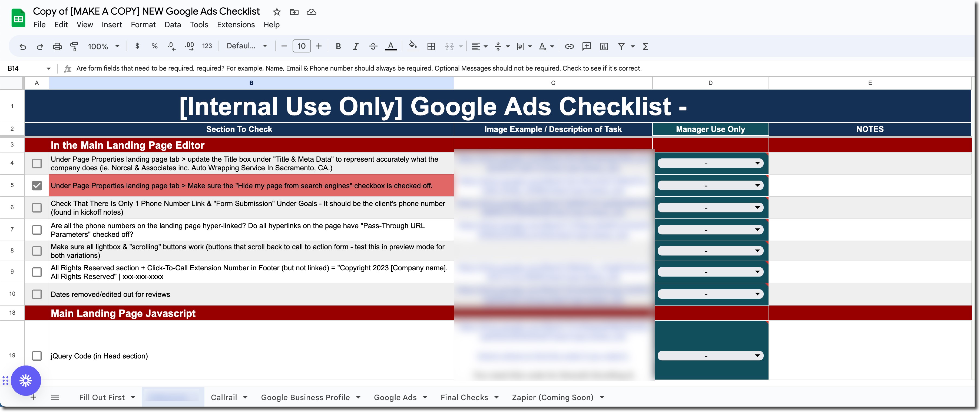Open Fill color paint bucket
The image size is (980, 412).
point(413,46)
